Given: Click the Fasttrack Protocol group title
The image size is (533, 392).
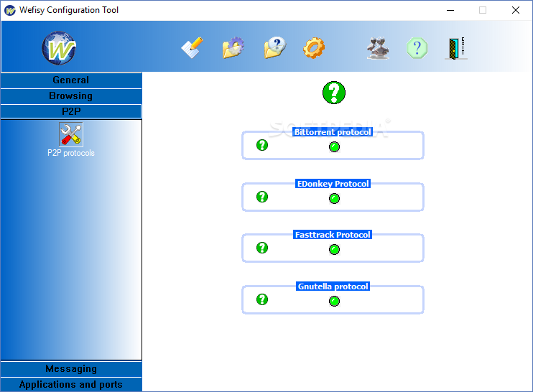Looking at the screenshot, I should pos(333,235).
